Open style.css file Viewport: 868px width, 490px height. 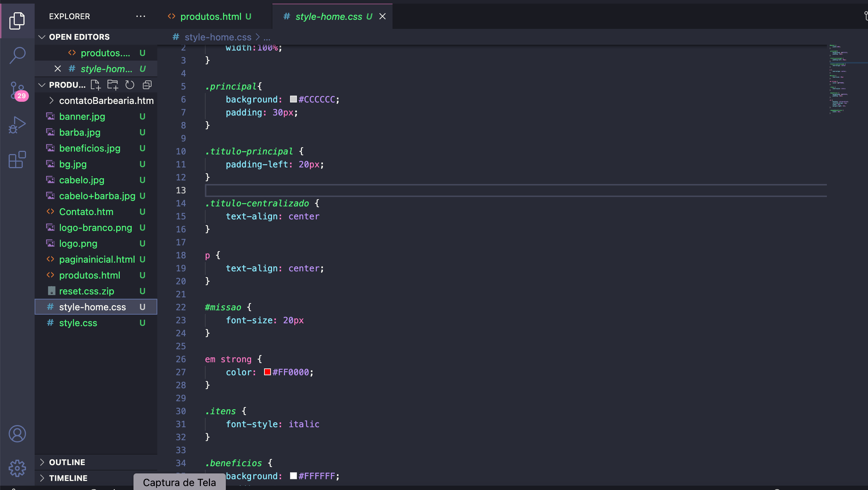(96, 323)
